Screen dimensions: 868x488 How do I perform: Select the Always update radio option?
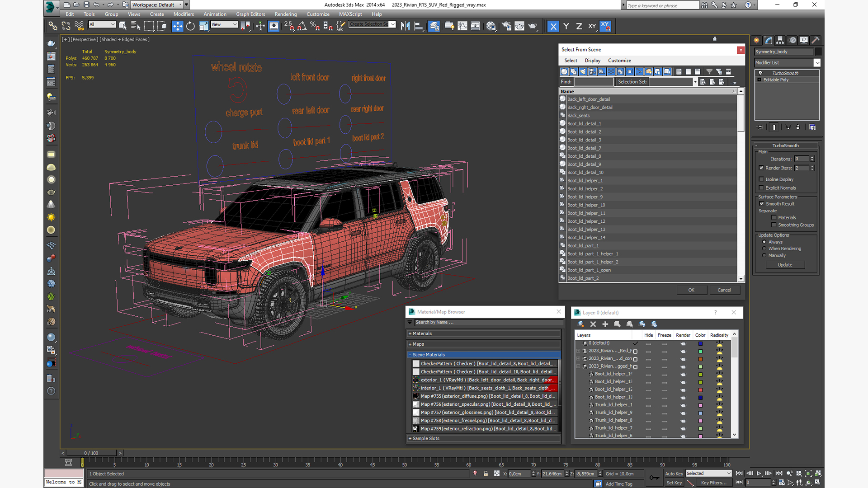764,242
